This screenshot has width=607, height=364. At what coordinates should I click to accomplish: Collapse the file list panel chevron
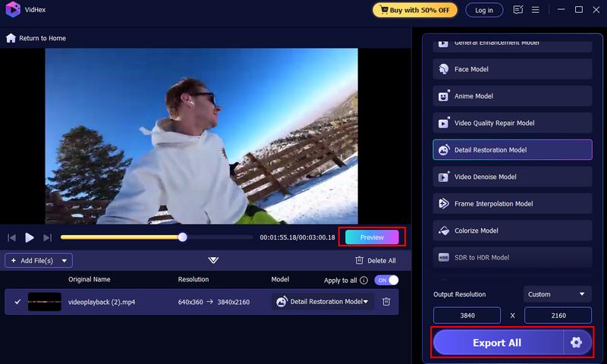pos(213,260)
